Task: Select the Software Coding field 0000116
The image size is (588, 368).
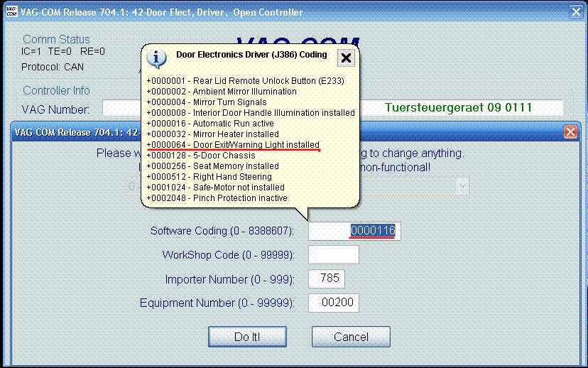Action: [354, 231]
